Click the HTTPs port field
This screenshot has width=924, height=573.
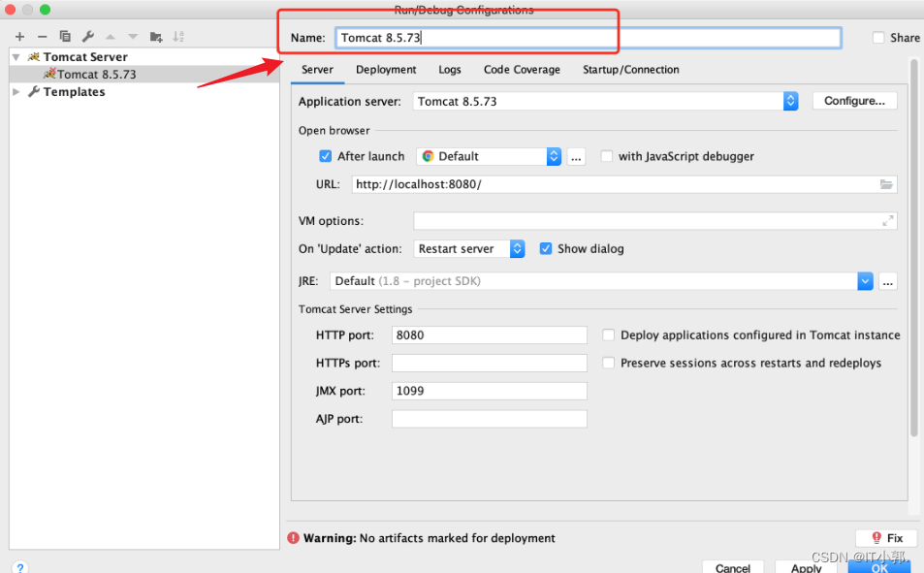pos(489,363)
